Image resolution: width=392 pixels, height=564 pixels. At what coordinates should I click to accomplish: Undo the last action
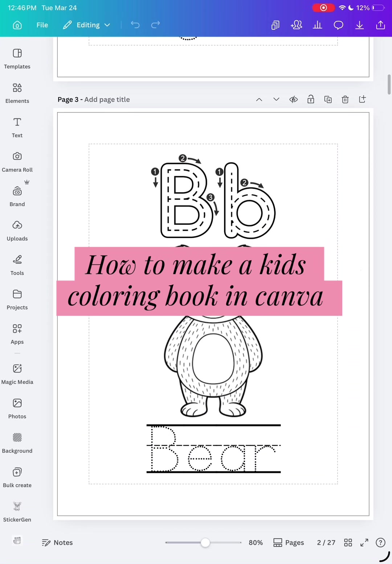tap(135, 25)
